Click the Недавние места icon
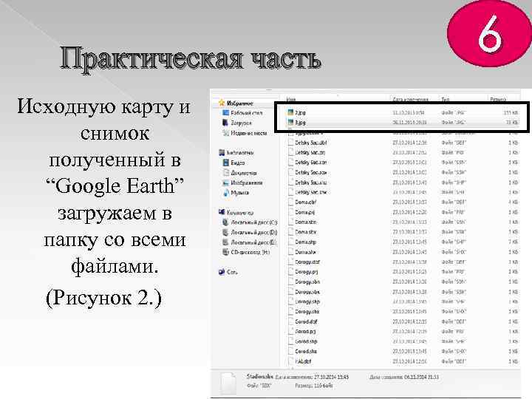 click(225, 133)
